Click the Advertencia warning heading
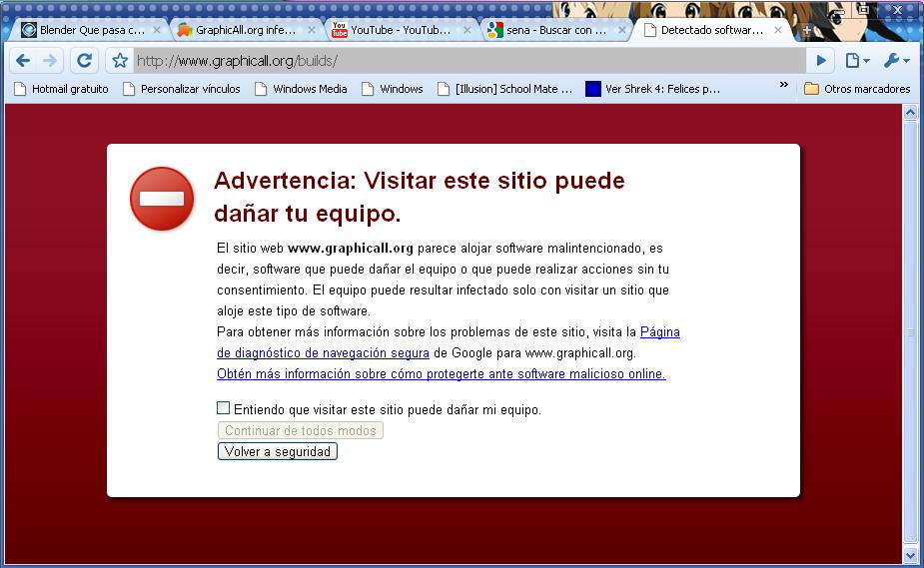 [420, 197]
